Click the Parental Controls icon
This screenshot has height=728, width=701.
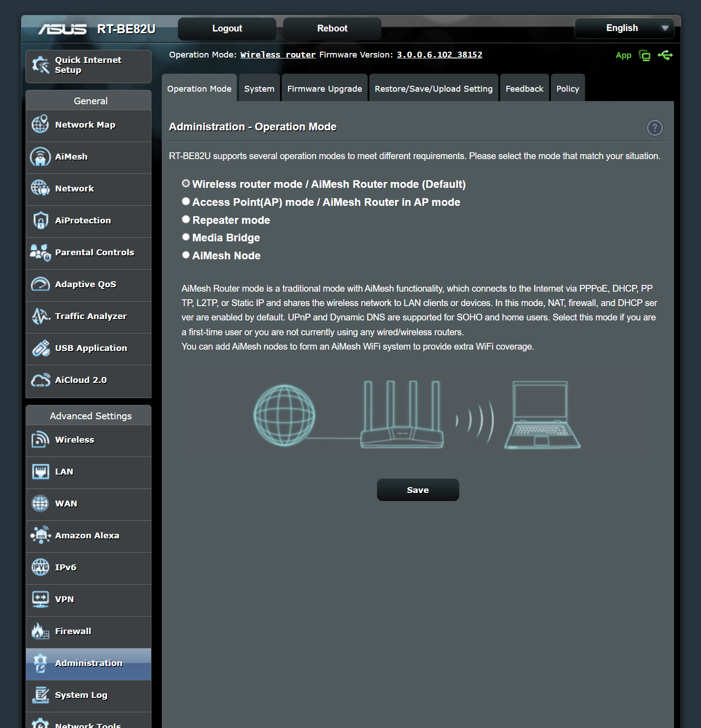(40, 252)
